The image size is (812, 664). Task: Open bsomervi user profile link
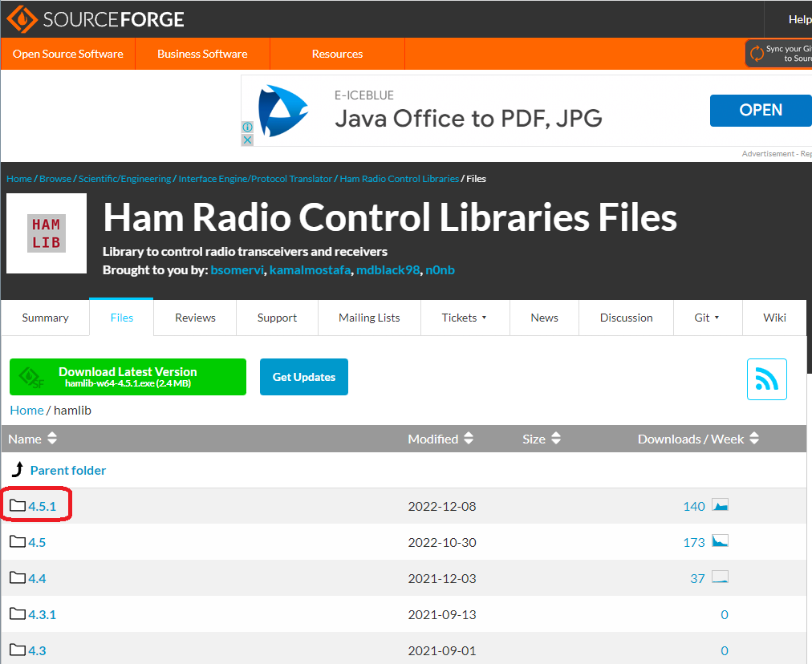(238, 270)
